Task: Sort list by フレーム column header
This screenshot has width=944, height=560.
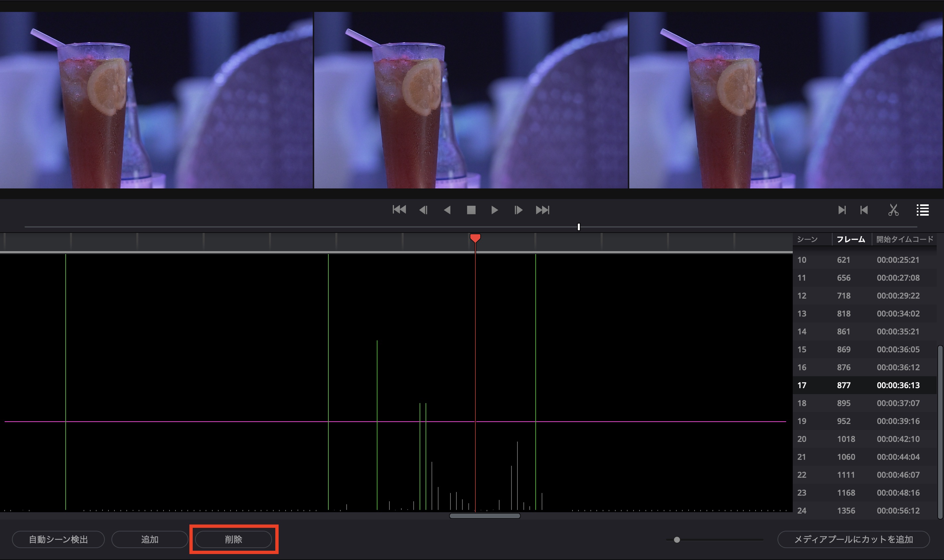Action: click(850, 239)
